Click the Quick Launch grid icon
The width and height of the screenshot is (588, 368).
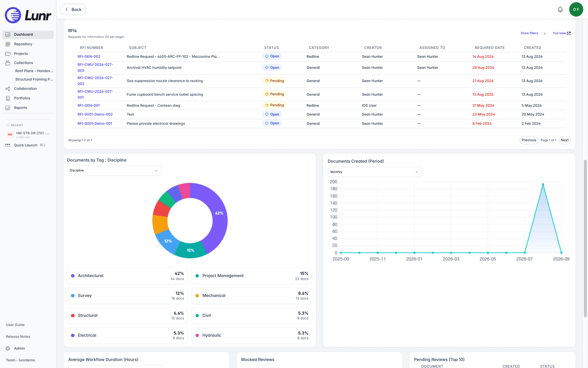8,145
